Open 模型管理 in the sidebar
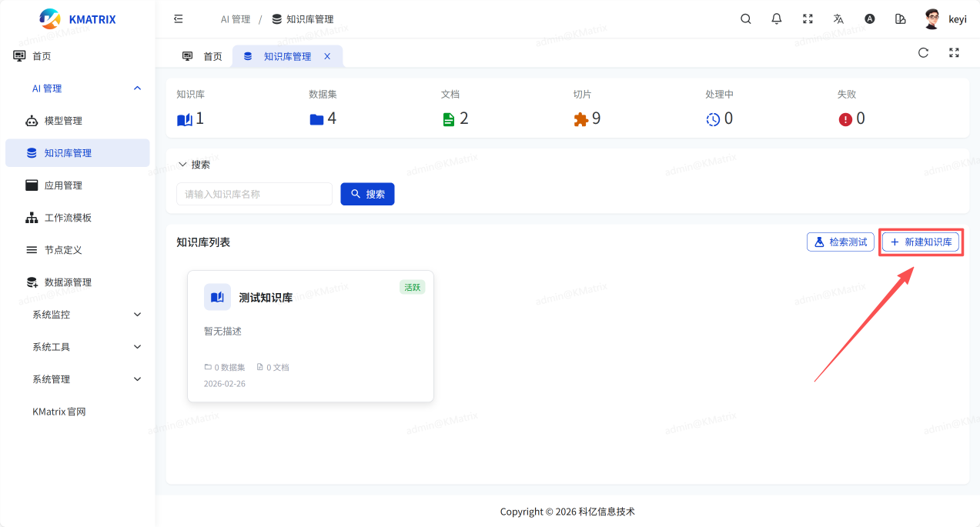 click(63, 121)
